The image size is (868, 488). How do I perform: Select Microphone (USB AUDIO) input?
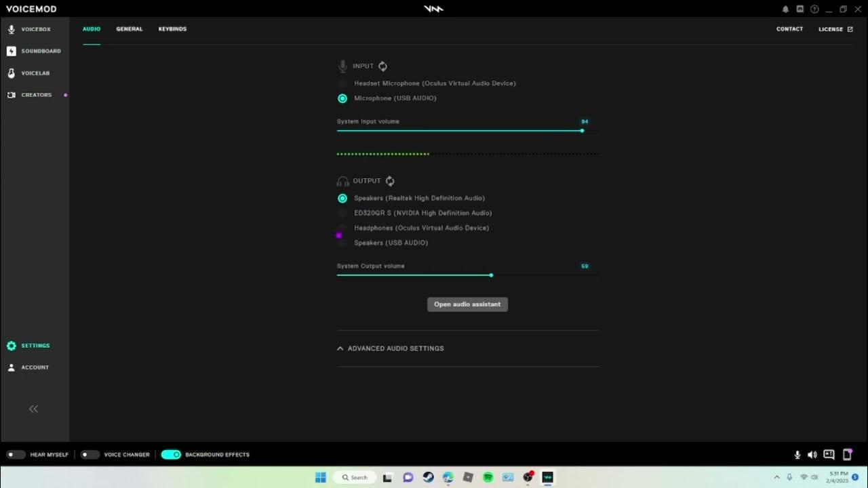point(387,98)
